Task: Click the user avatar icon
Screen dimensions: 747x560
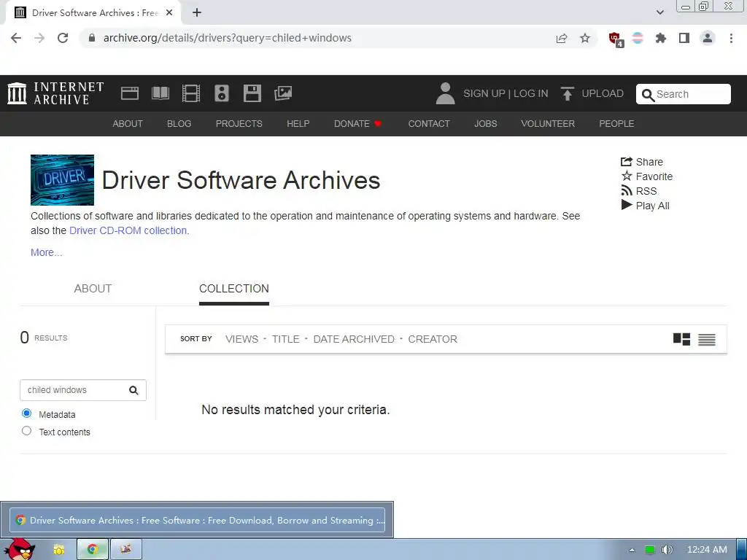Action: pos(446,93)
